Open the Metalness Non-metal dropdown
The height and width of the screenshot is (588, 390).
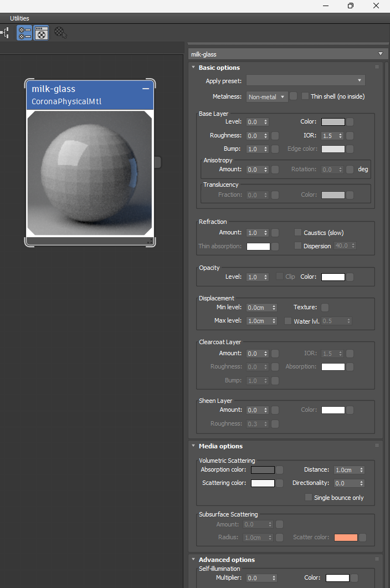266,97
